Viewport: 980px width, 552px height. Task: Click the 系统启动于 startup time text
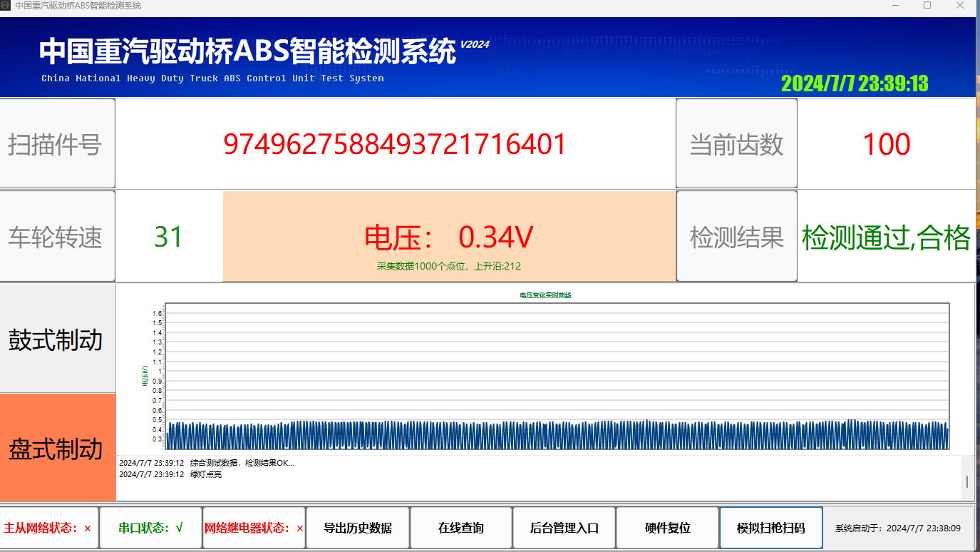(898, 528)
